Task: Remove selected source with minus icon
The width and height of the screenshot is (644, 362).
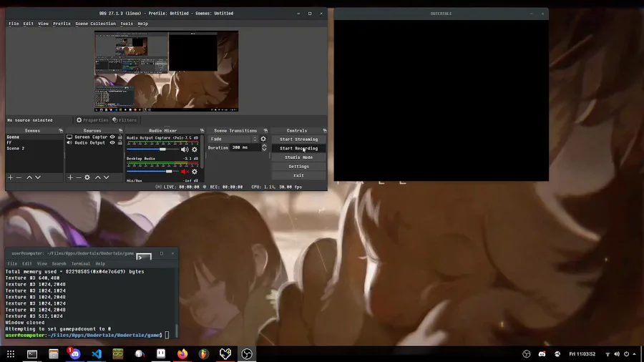Action: 79,177
